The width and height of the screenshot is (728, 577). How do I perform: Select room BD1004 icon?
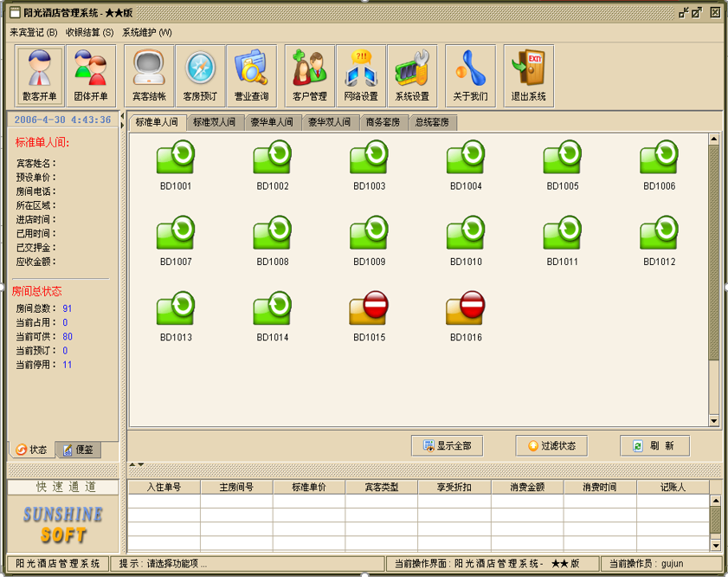466,157
